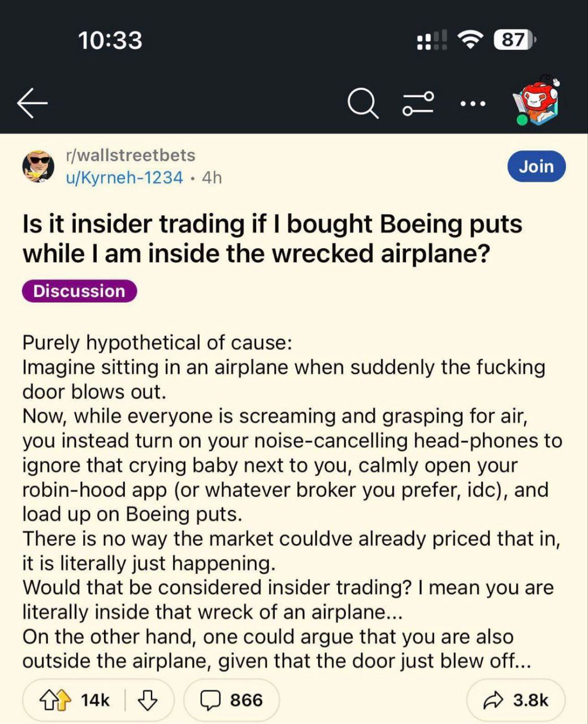588x724 pixels.
Task: Open the 866 comments
Action: [x=232, y=700]
